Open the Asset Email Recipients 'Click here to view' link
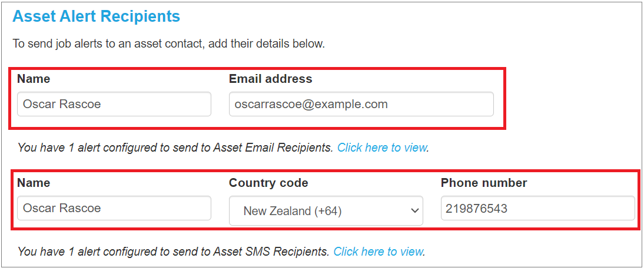The height and width of the screenshot is (268, 644). (381, 148)
